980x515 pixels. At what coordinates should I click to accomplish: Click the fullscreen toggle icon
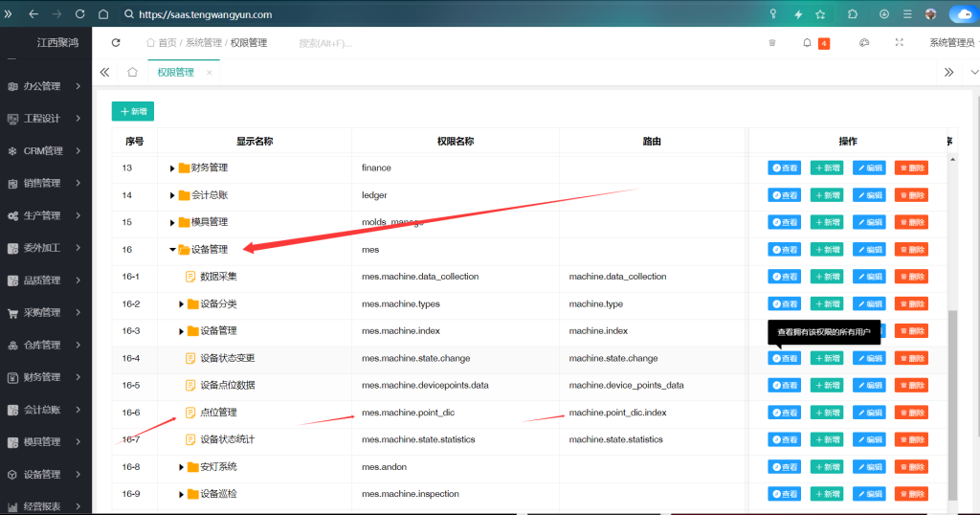pyautogui.click(x=899, y=43)
